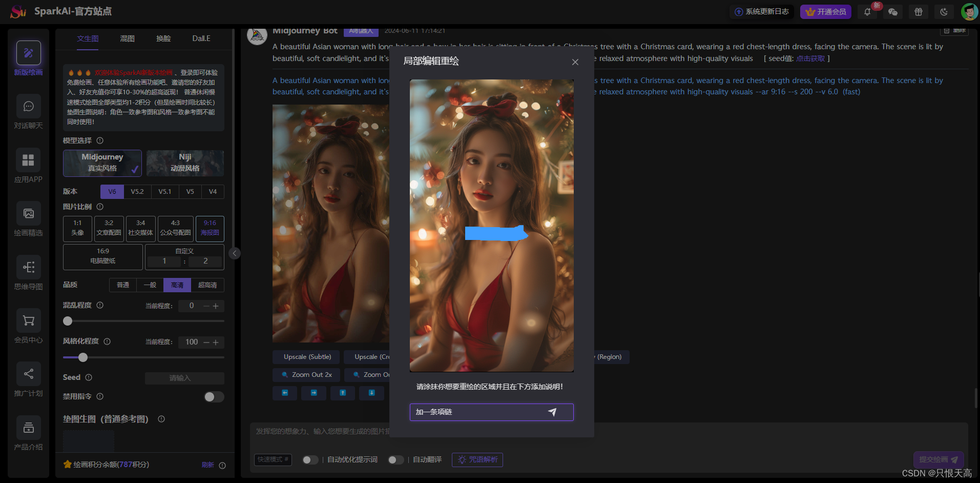Open the 思维导图 mind-map icon
Screen dimensions: 980x483
pos(29,267)
